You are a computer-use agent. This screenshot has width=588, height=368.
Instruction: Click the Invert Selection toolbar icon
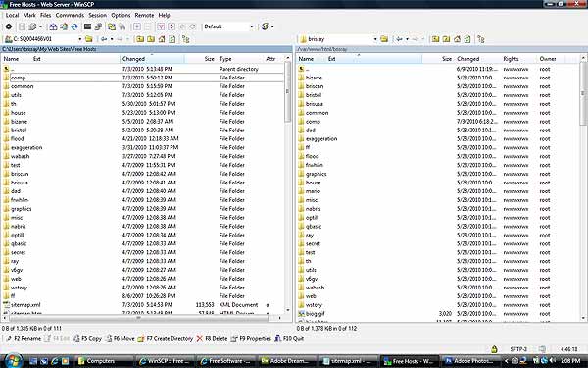pos(171,26)
